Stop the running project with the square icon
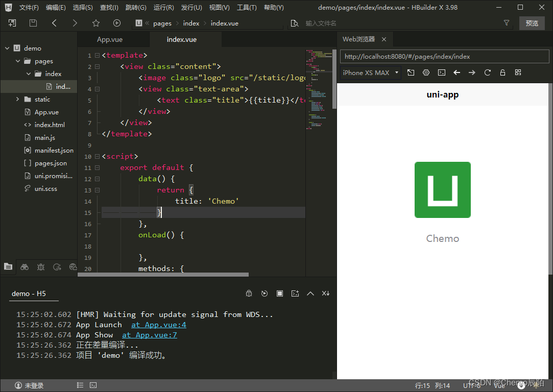 [280, 293]
